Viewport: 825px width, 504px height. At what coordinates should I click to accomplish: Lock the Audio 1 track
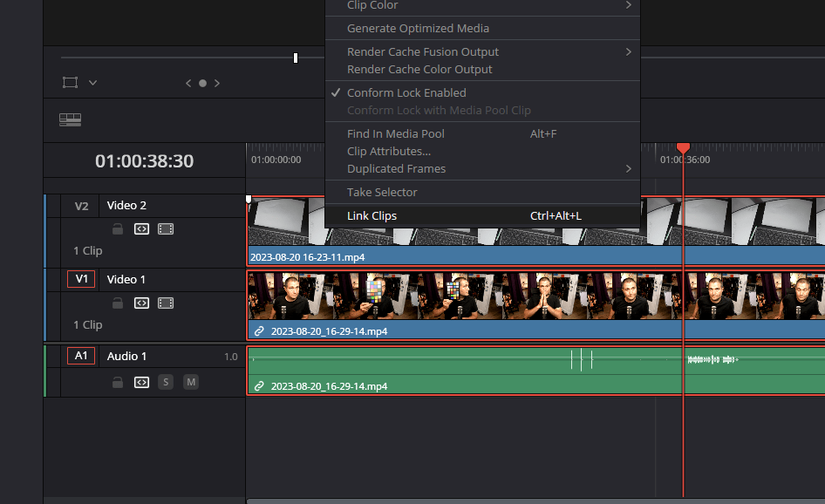click(x=118, y=383)
